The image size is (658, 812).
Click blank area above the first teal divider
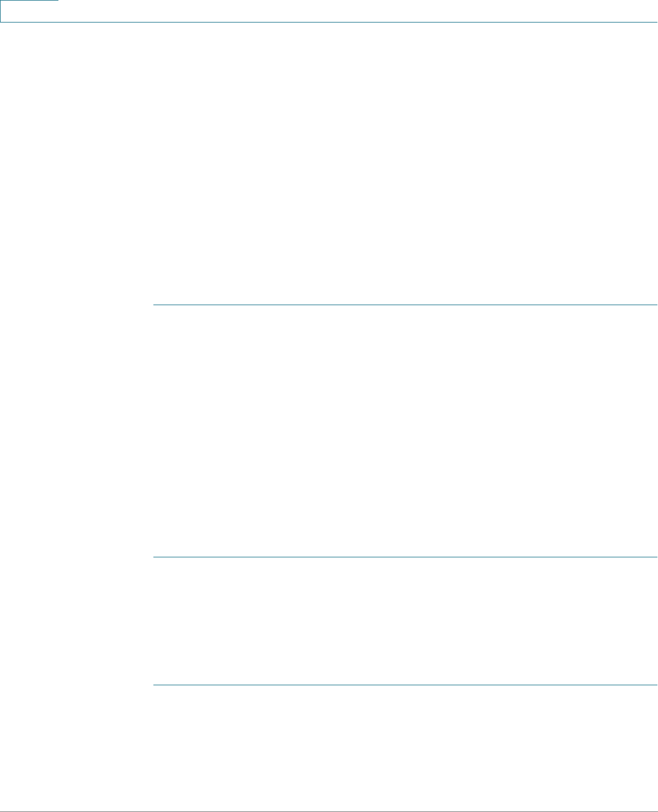pos(405,163)
